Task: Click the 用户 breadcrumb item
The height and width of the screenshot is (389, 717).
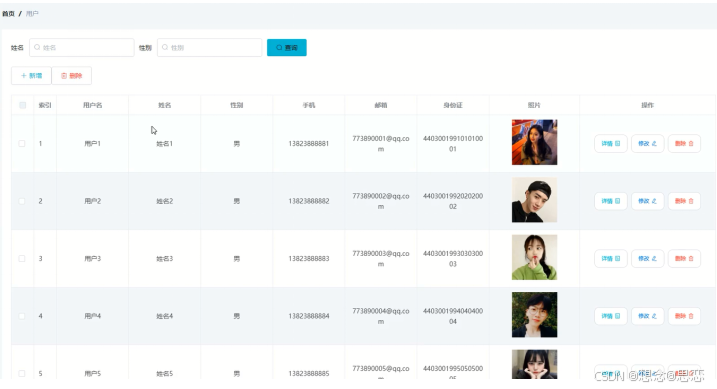Action: point(32,14)
